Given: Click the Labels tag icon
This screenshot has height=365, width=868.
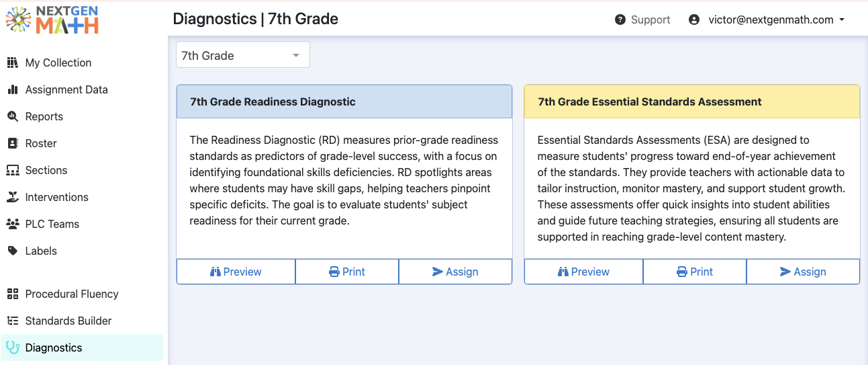Looking at the screenshot, I should click(13, 251).
